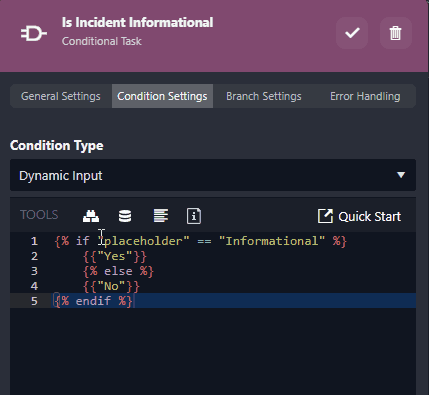The height and width of the screenshot is (395, 429).
Task: Delete task using trash can icon
Action: pyautogui.click(x=396, y=33)
